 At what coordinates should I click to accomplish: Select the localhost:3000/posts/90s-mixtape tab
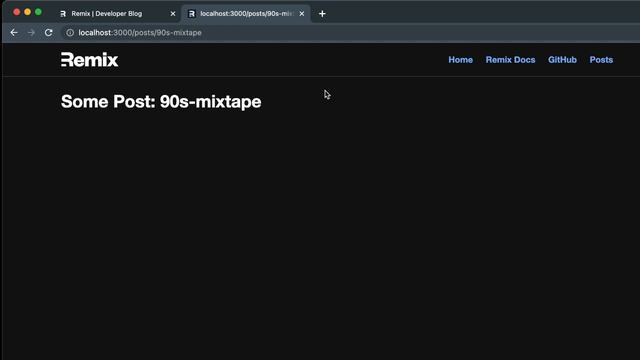(246, 14)
